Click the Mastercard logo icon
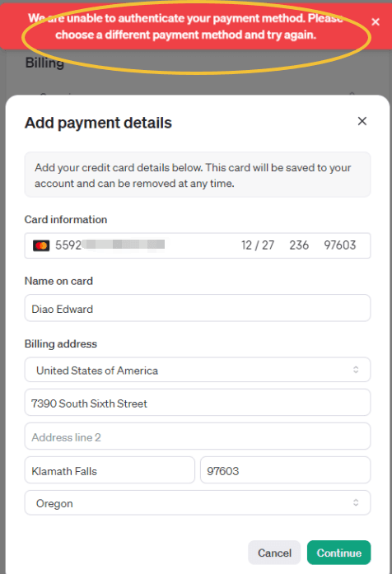The image size is (392, 574). [41, 245]
